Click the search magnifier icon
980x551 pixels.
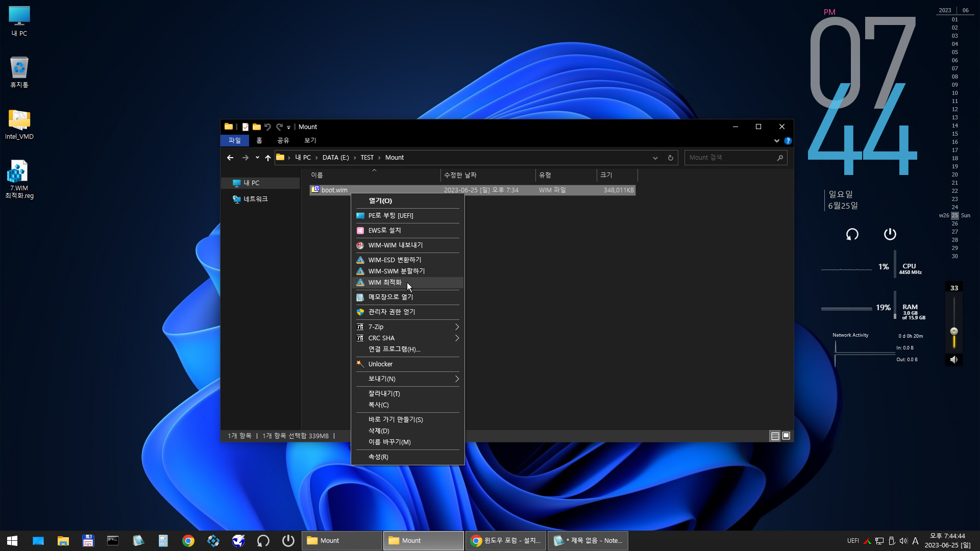(780, 158)
